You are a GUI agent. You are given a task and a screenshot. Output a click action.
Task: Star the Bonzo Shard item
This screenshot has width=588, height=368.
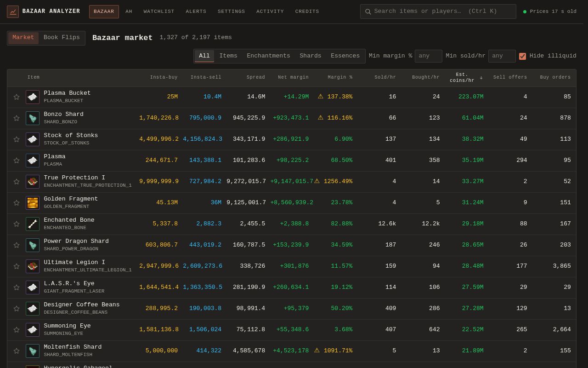point(17,118)
